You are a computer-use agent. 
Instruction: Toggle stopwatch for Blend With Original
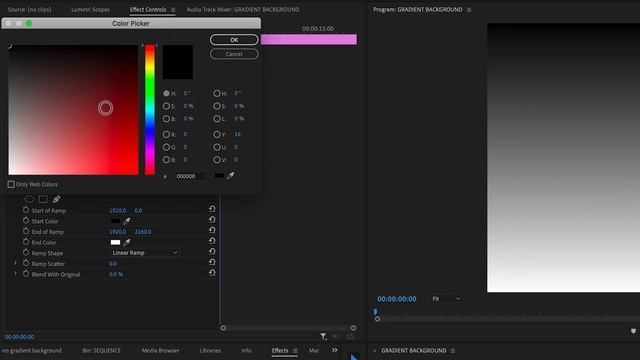tap(26, 274)
